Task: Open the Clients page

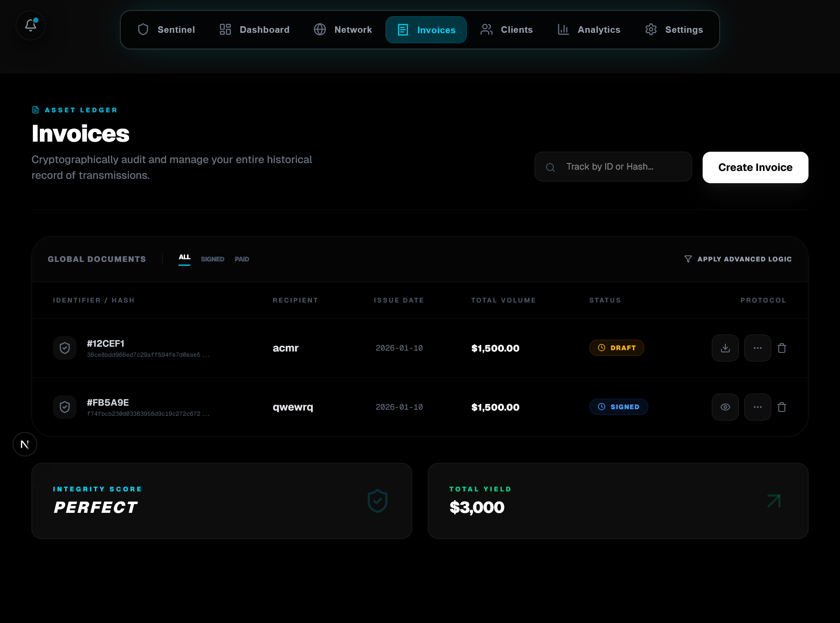Action: (x=507, y=30)
